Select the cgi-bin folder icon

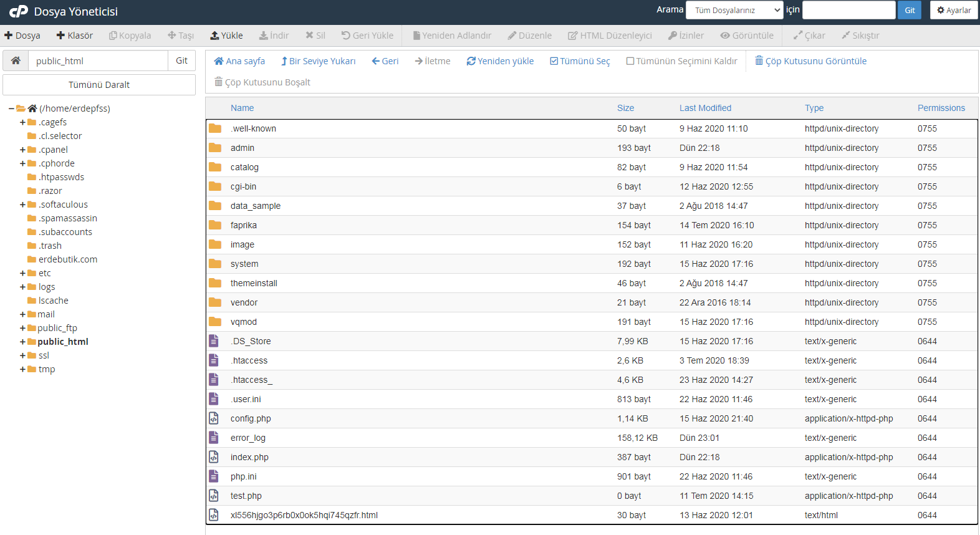215,186
